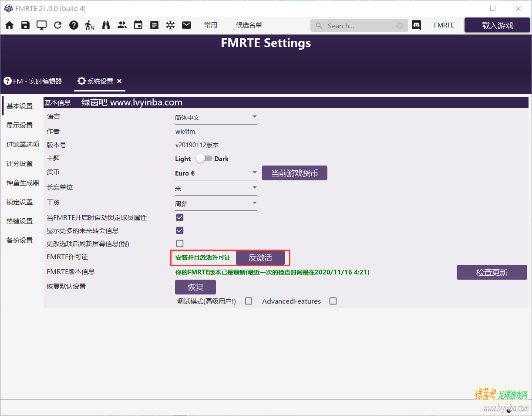This screenshot has width=532, height=416.
Task: Open the 语言 language dropdown
Action: pyautogui.click(x=216, y=118)
